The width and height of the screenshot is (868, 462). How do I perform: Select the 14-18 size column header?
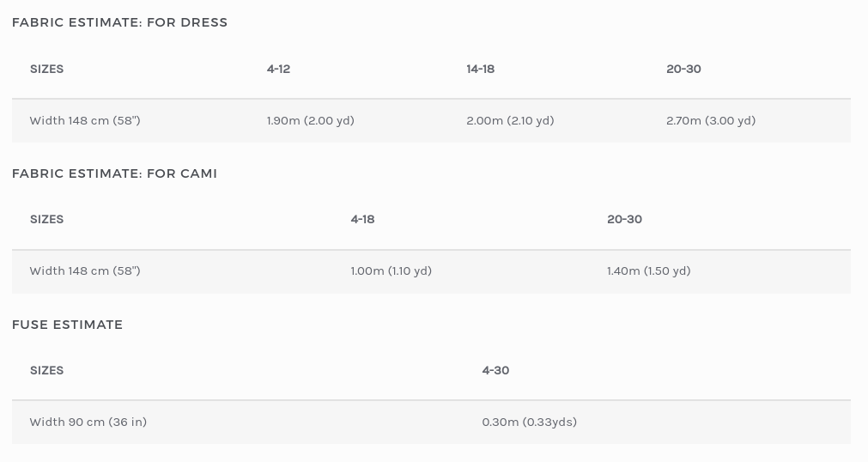coord(480,69)
